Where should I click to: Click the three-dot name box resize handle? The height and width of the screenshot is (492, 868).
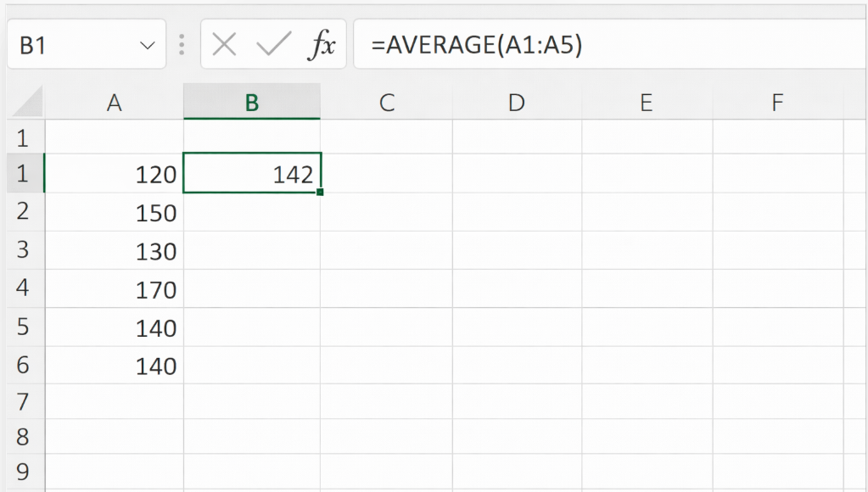[181, 45]
